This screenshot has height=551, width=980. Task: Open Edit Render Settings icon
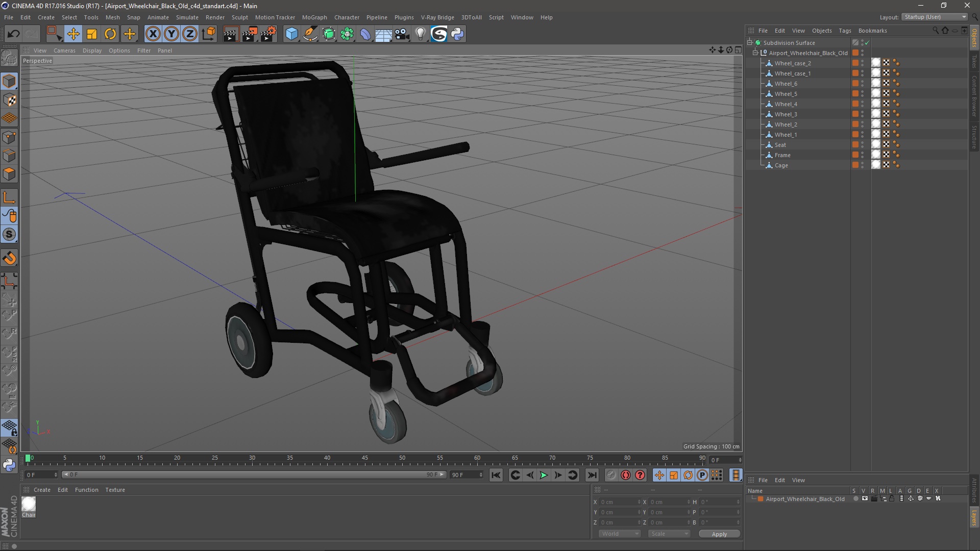tap(268, 34)
